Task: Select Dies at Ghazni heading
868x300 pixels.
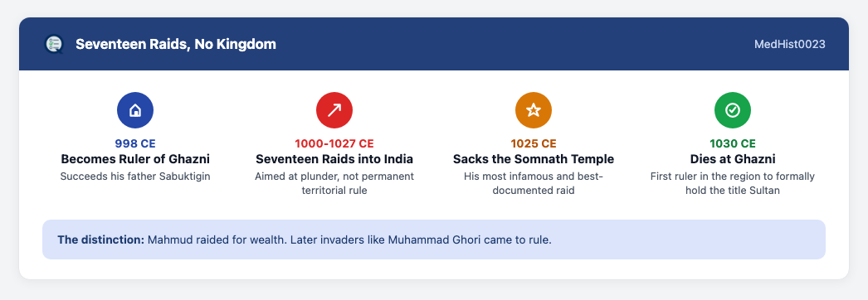Action: pyautogui.click(x=733, y=159)
